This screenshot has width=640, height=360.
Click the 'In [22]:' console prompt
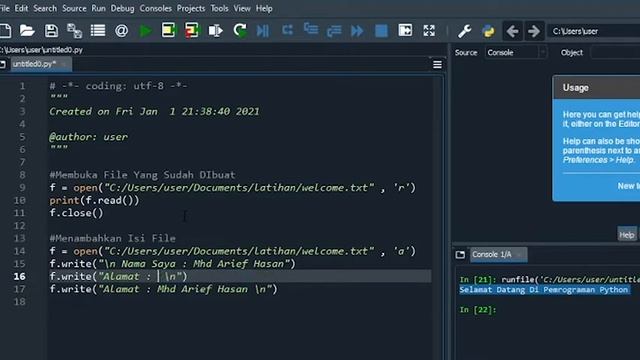click(478, 310)
